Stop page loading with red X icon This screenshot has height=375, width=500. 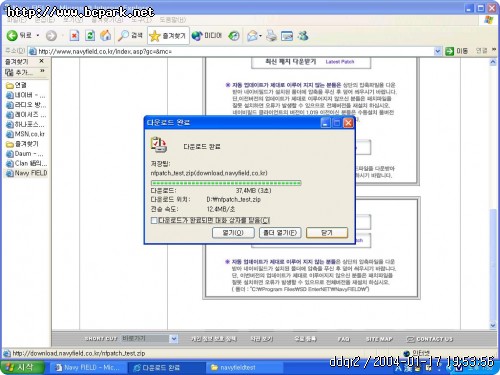pos(74,36)
